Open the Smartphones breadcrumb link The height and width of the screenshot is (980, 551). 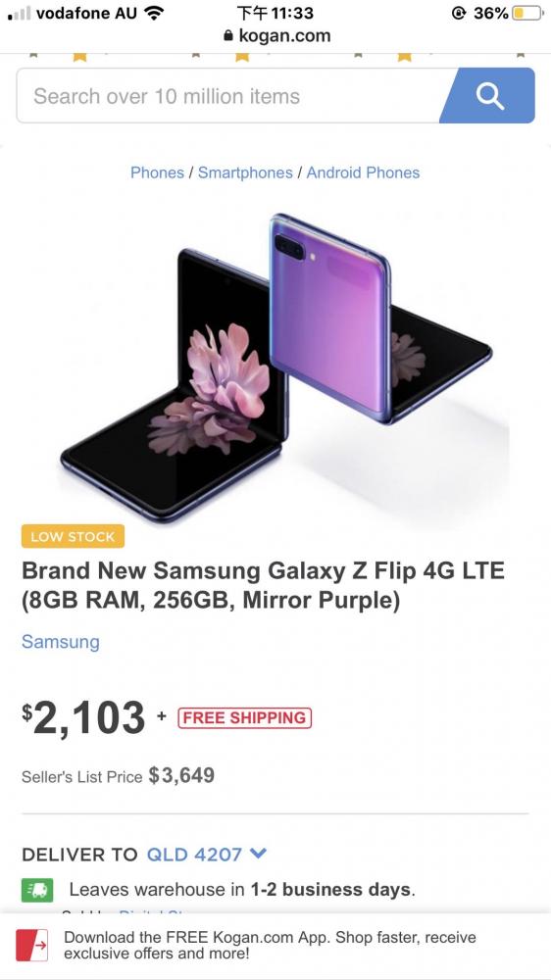(x=245, y=172)
